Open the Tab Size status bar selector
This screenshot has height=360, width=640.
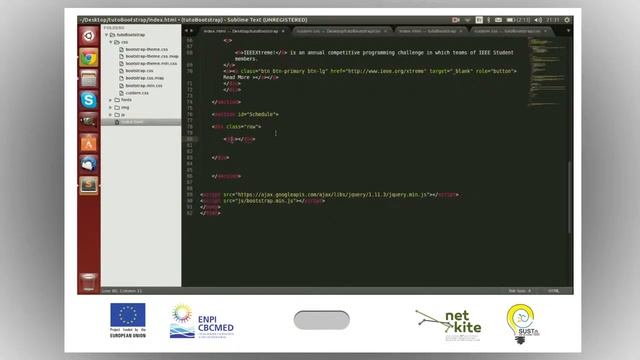pos(520,291)
